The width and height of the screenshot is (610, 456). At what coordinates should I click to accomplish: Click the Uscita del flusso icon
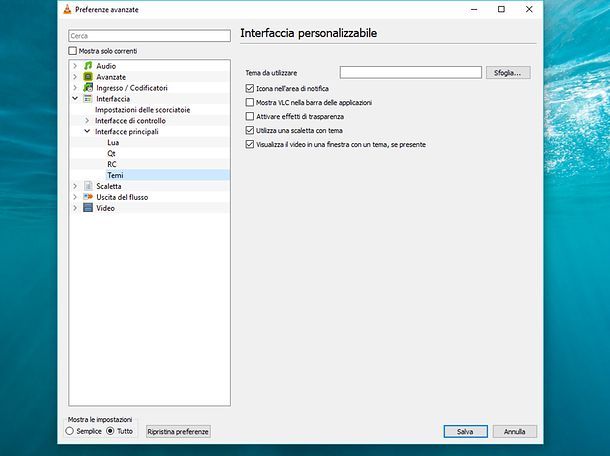tap(88, 197)
